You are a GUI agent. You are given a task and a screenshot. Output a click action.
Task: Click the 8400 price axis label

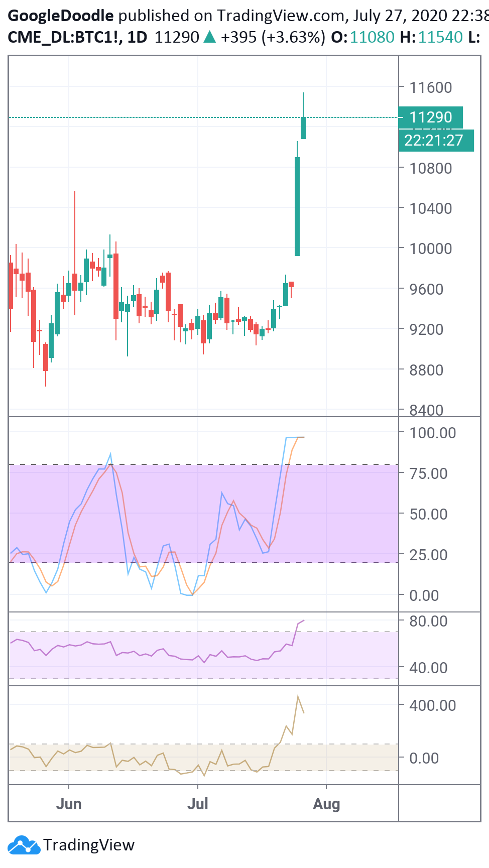(426, 410)
